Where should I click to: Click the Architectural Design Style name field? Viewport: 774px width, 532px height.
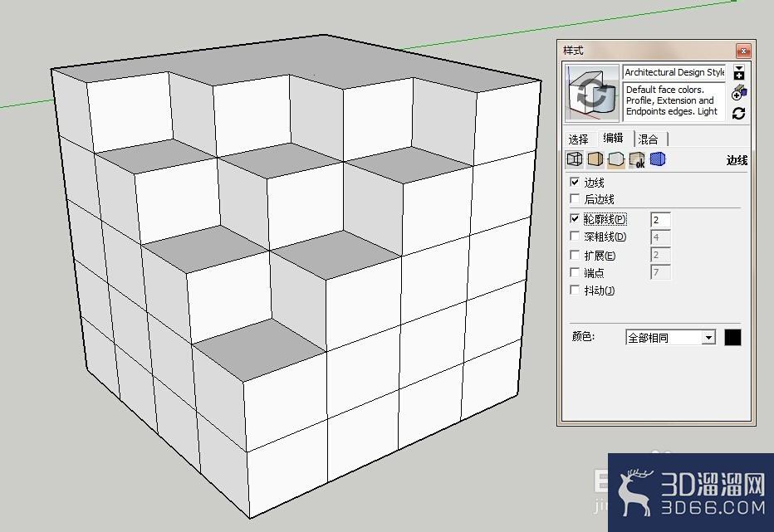pyautogui.click(x=674, y=72)
